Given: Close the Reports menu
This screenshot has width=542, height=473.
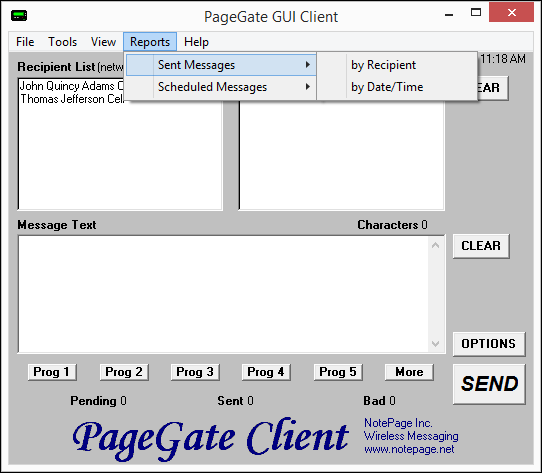Looking at the screenshot, I should coord(150,42).
